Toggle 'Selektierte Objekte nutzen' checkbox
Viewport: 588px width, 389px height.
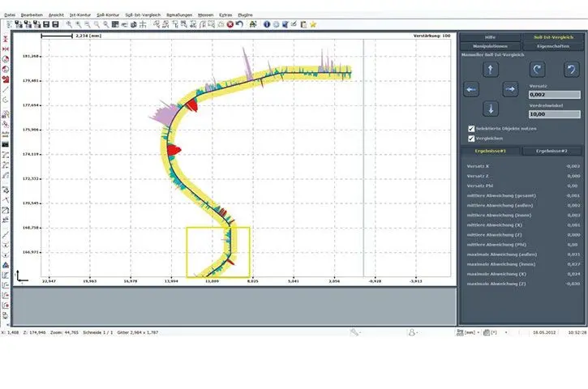pyautogui.click(x=472, y=128)
